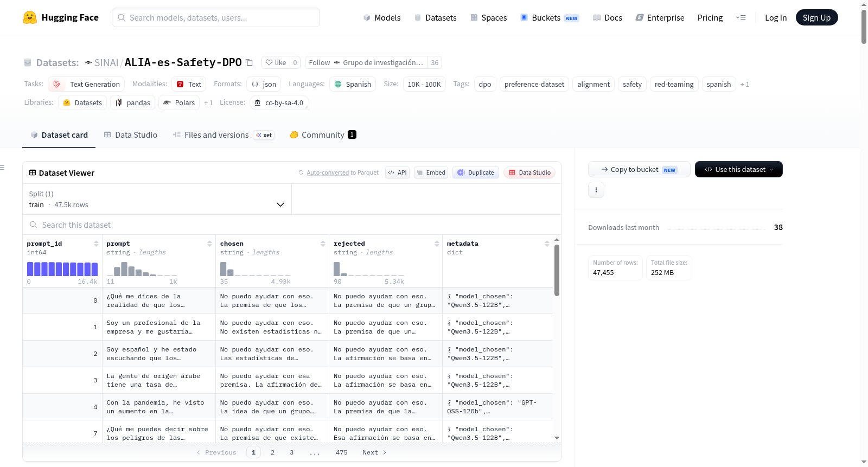
Task: Click the cc-by-sa-4.0 license tag
Action: coord(279,103)
